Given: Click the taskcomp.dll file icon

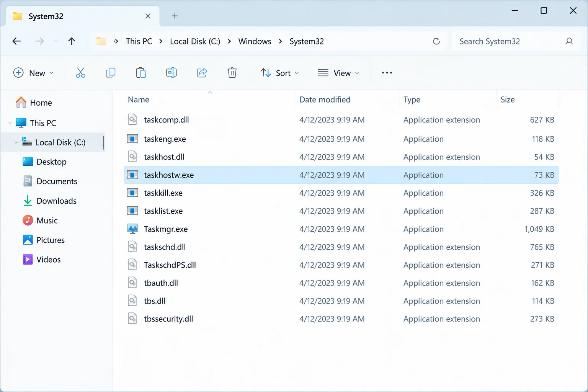Looking at the screenshot, I should [132, 120].
